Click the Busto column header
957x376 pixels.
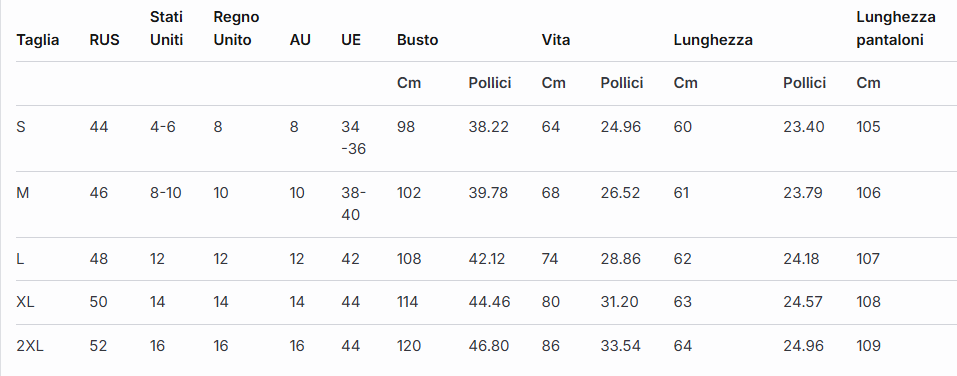tap(417, 40)
